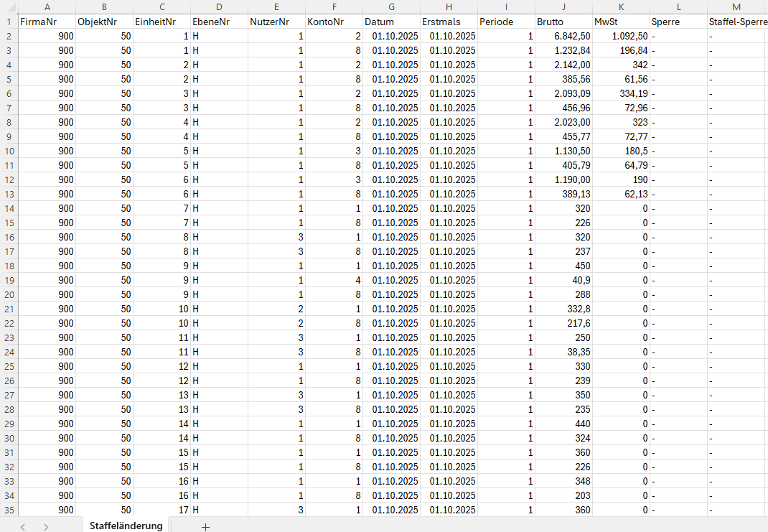Select column G header
Viewport: 768px width, 532px height.
pos(391,7)
